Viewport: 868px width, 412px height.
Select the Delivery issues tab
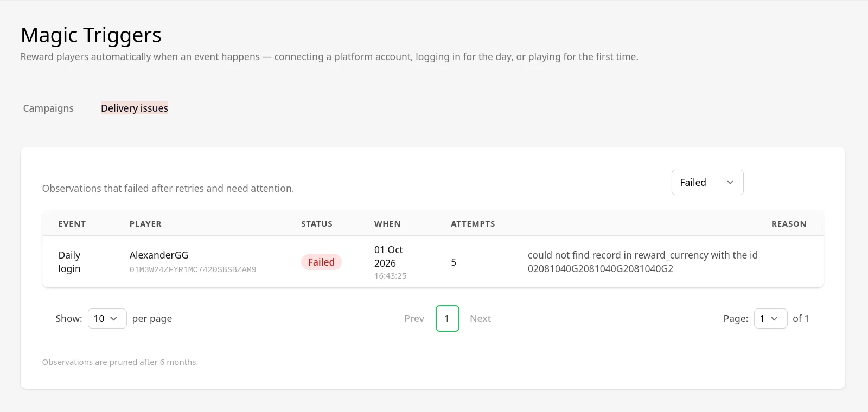[135, 108]
